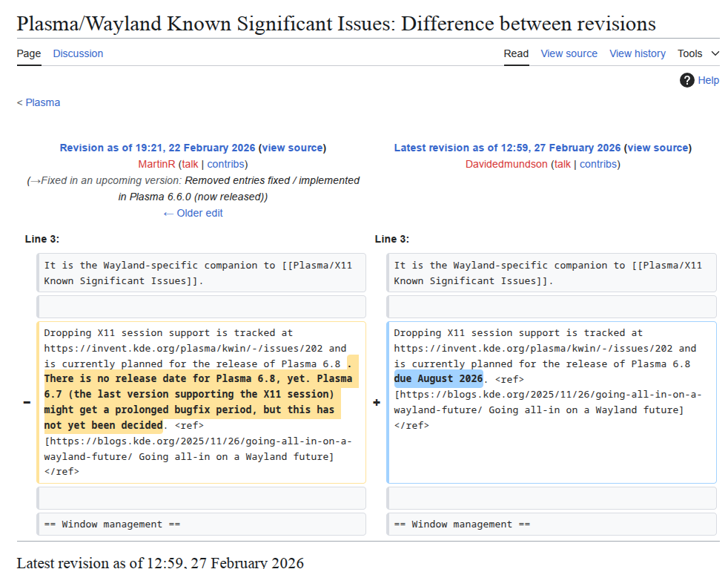Click left column 'Line 3:' label
728x569 pixels.
point(42,239)
